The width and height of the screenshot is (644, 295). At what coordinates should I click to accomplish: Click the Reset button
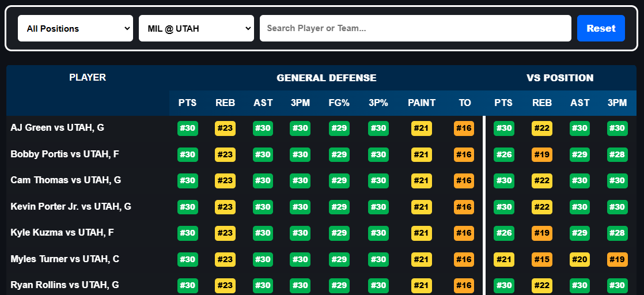[601, 28]
